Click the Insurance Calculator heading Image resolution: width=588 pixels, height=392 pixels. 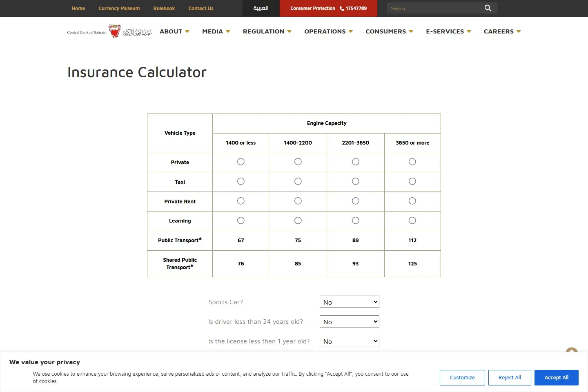click(x=137, y=72)
